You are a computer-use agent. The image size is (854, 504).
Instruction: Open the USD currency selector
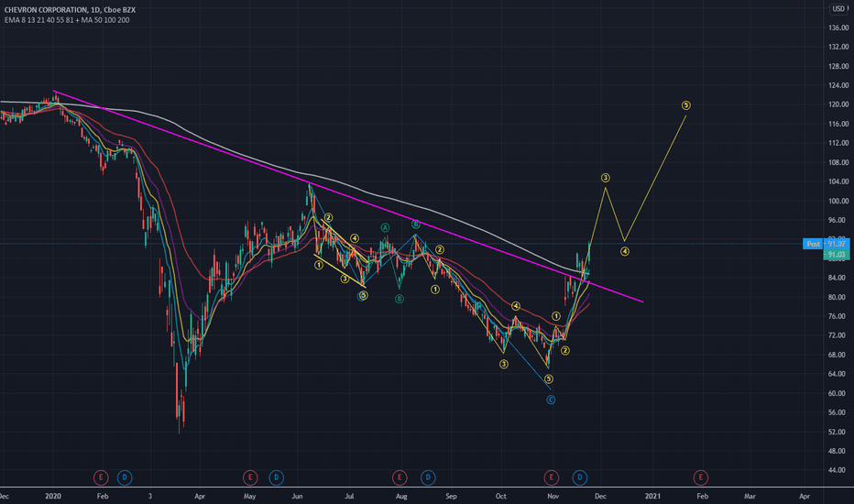[838, 9]
